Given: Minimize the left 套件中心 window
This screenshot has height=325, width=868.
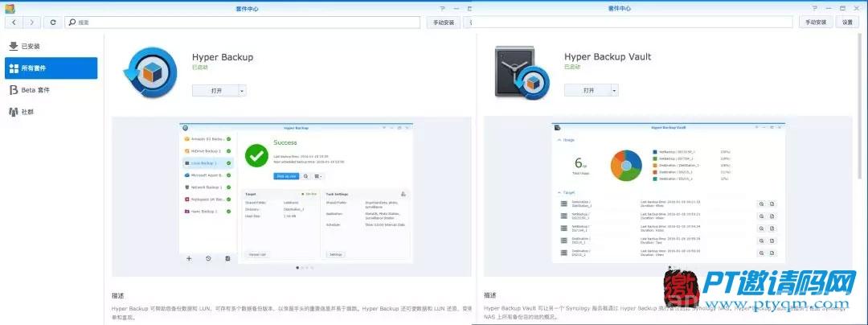Looking at the screenshot, I should click(x=457, y=8).
